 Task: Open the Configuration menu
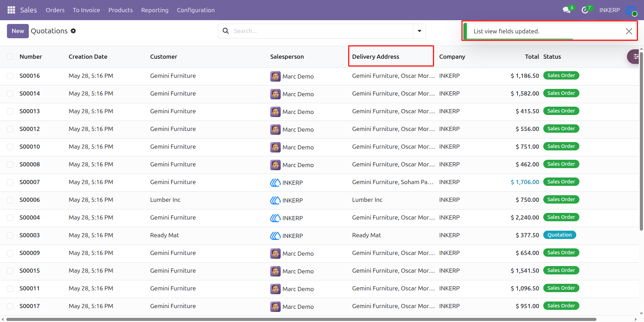pyautogui.click(x=196, y=10)
